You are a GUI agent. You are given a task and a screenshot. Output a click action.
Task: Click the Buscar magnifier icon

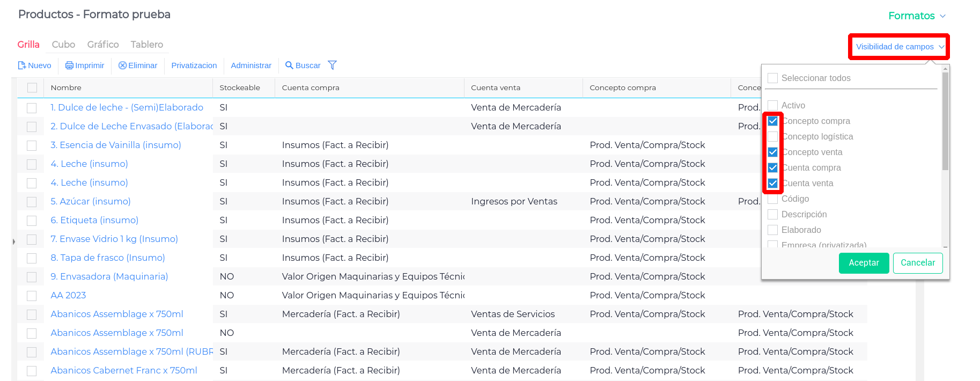(x=289, y=65)
